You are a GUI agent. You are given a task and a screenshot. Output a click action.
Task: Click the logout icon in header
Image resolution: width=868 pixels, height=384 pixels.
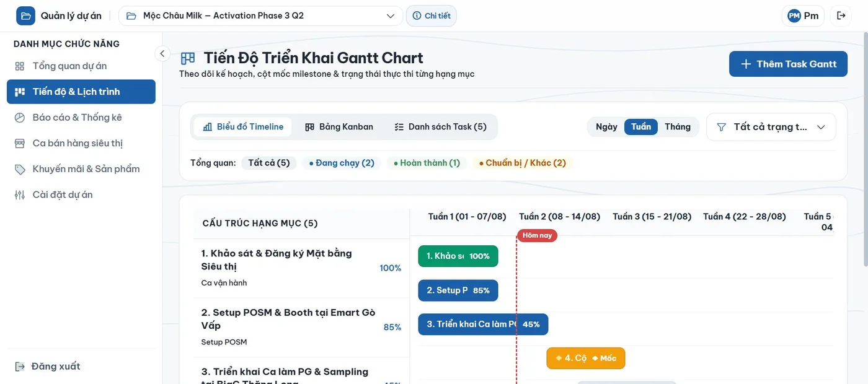coord(841,15)
